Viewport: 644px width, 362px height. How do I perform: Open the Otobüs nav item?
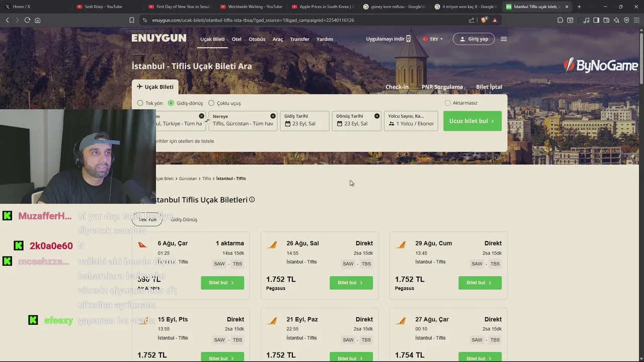tap(257, 39)
